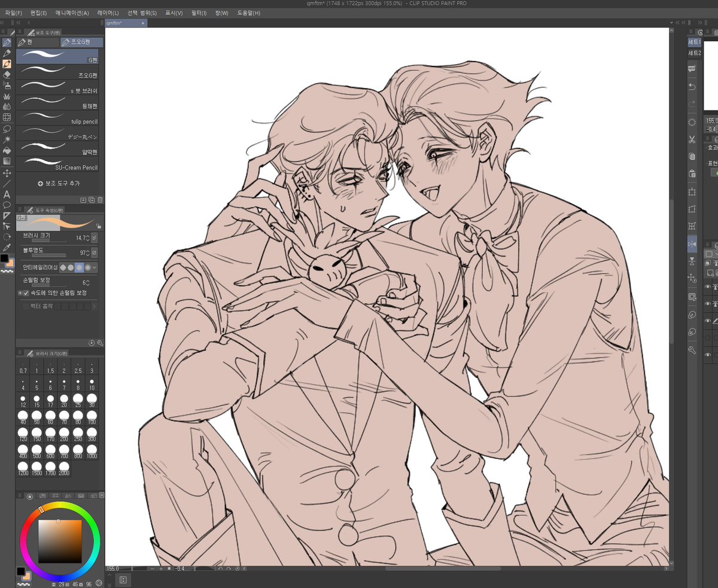Open the opacity dynamics settings button
The width and height of the screenshot is (718, 588).
pos(94,252)
